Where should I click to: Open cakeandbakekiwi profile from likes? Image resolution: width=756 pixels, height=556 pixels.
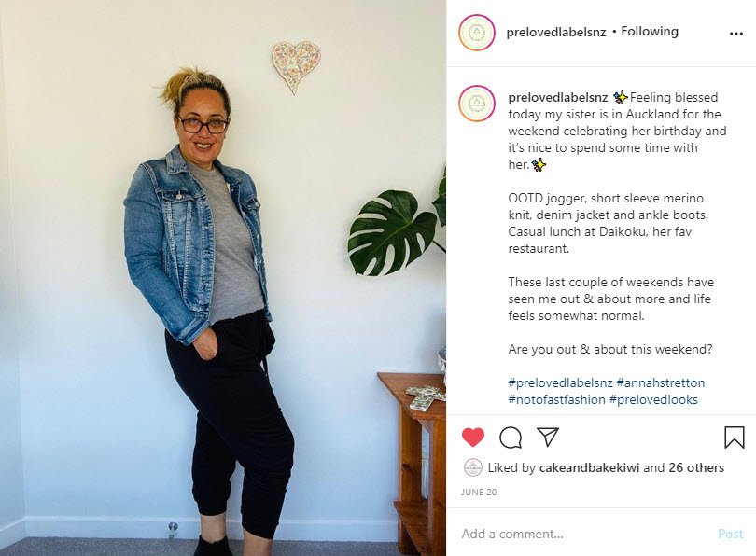589,467
